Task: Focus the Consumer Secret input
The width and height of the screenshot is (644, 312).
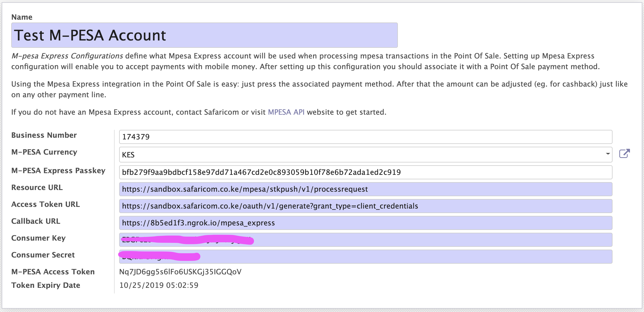Action: (366, 257)
